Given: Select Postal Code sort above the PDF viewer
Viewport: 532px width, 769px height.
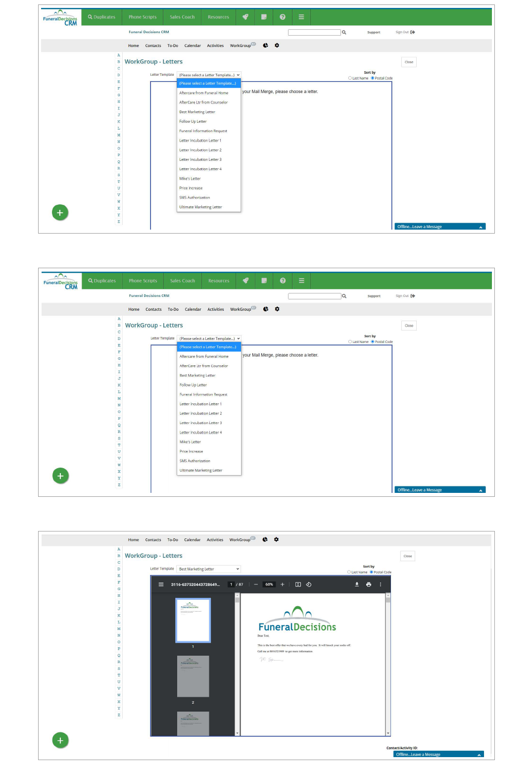Looking at the screenshot, I should click(x=372, y=572).
